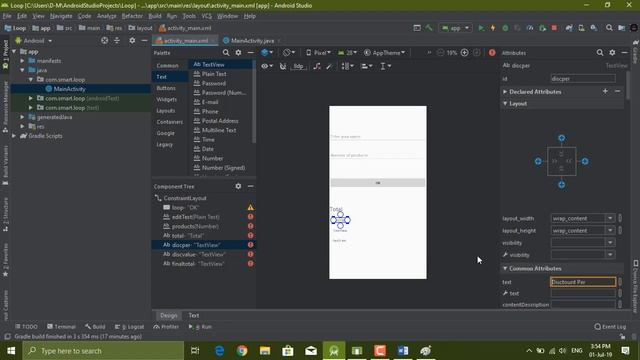Click error icon on discper row

[250, 245]
